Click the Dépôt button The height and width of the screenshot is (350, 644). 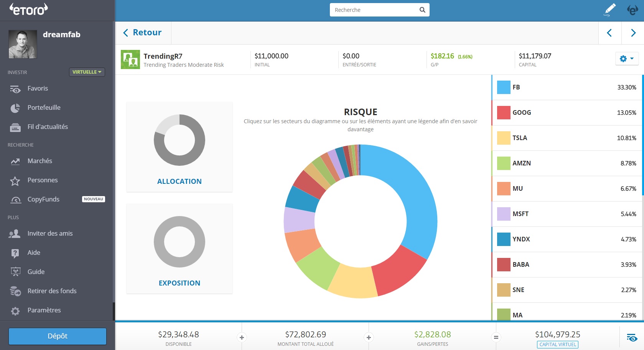(58, 336)
